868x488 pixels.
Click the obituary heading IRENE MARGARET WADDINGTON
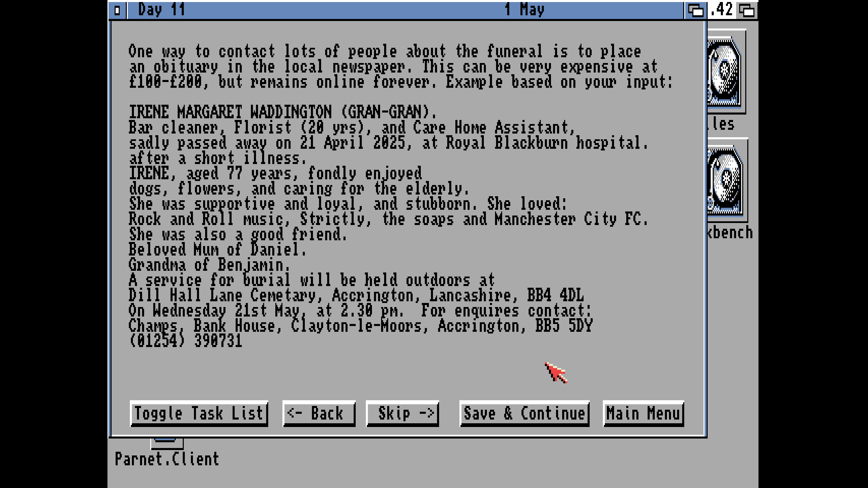pos(282,112)
